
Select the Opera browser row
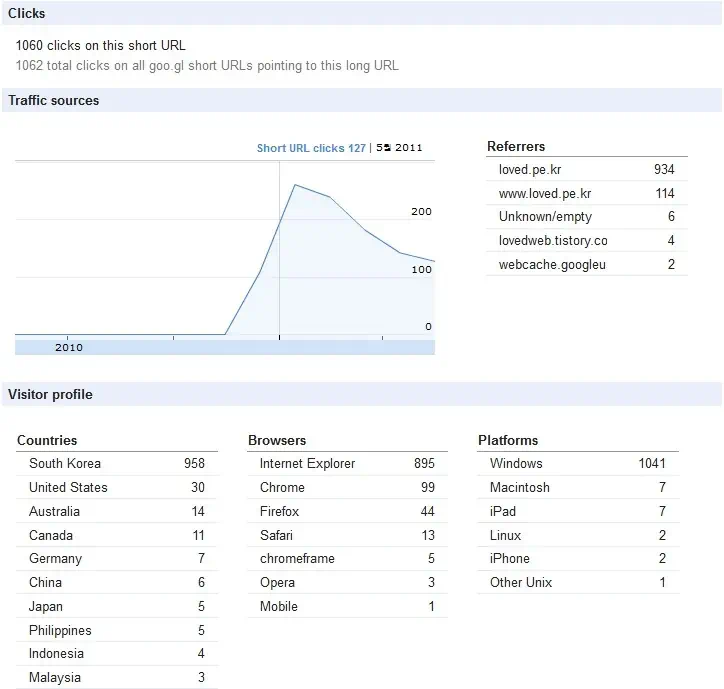[x=347, y=583]
